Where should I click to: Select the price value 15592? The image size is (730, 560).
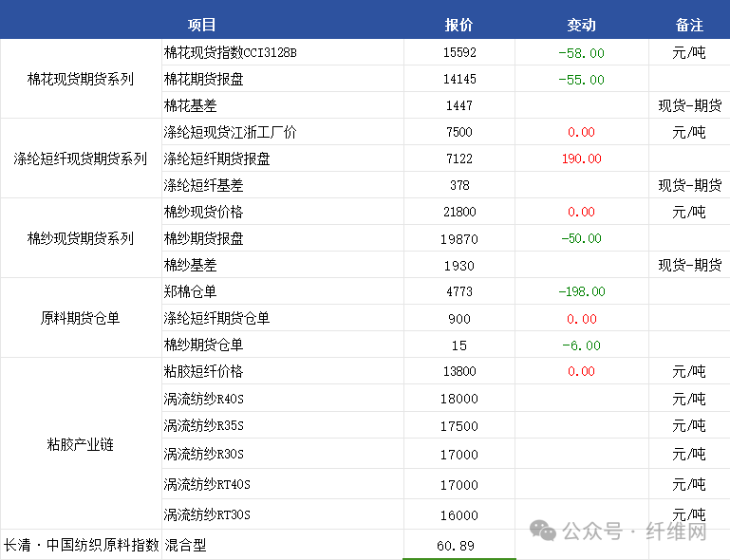coord(459,52)
